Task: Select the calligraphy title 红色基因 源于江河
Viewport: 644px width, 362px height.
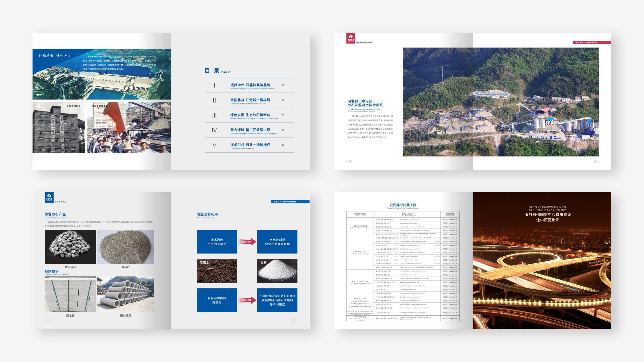Action: point(55,55)
